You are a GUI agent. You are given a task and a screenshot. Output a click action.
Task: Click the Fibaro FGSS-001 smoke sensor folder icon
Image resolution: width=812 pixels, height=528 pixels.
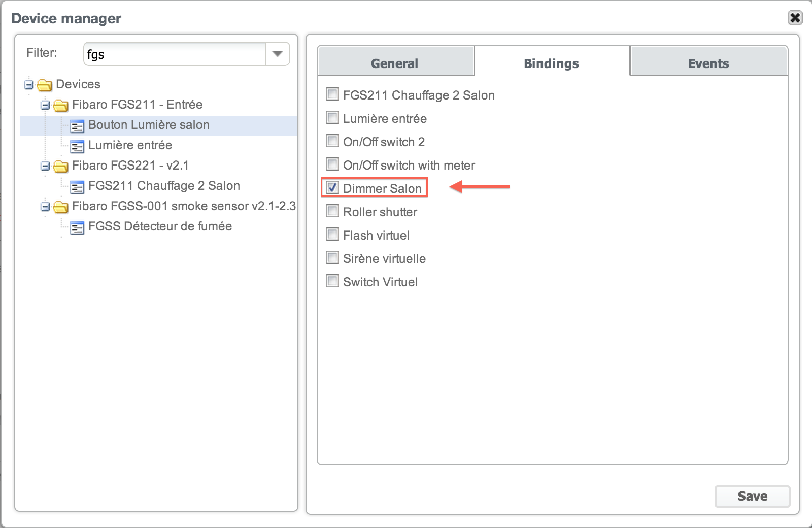pos(60,207)
